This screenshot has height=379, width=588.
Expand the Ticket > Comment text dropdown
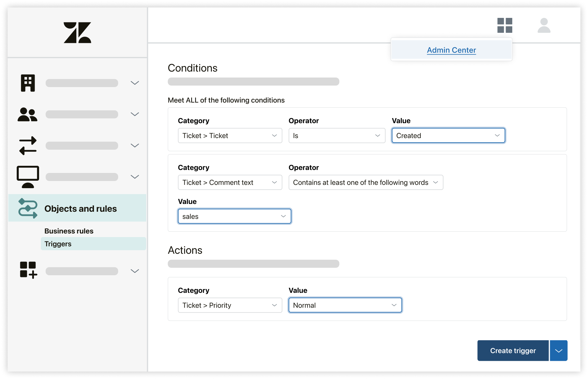[x=229, y=182]
